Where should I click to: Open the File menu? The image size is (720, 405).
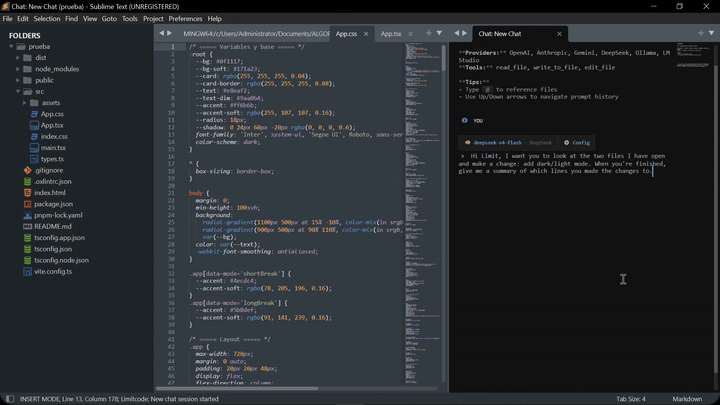(7, 19)
